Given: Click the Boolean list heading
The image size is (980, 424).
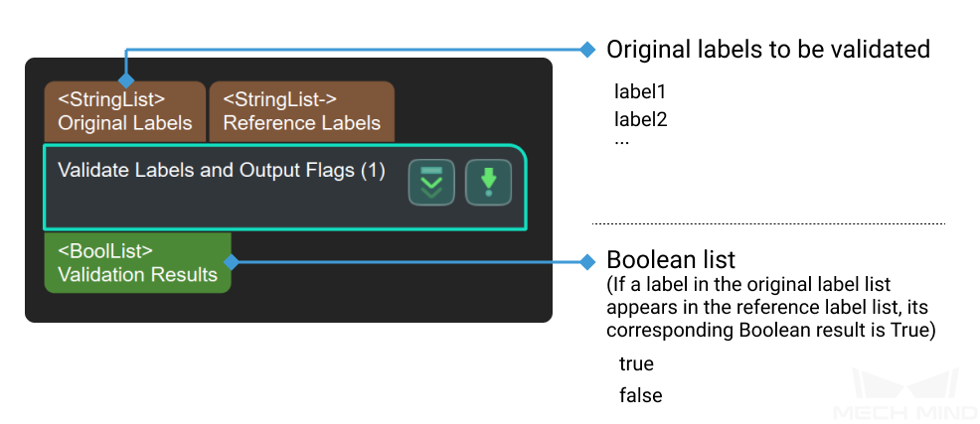Looking at the screenshot, I should click(x=671, y=260).
